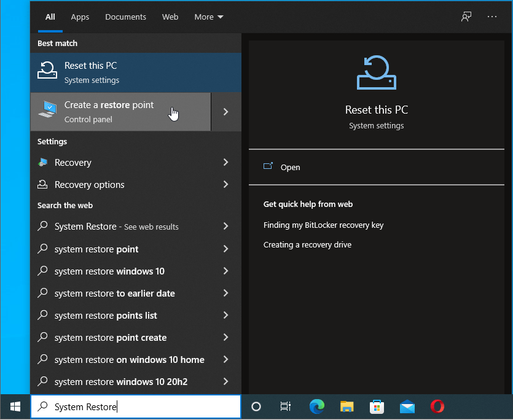Switch to the Apps search tab
The width and height of the screenshot is (513, 420).
tap(80, 17)
